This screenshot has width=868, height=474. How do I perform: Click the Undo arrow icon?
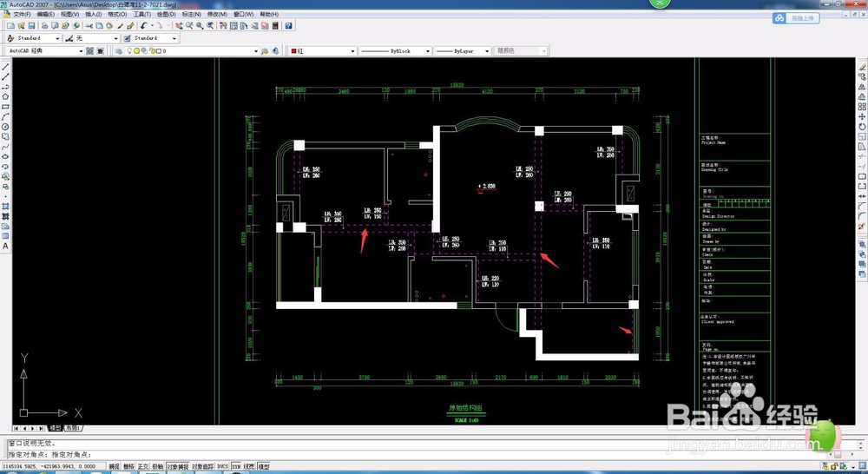click(143, 25)
